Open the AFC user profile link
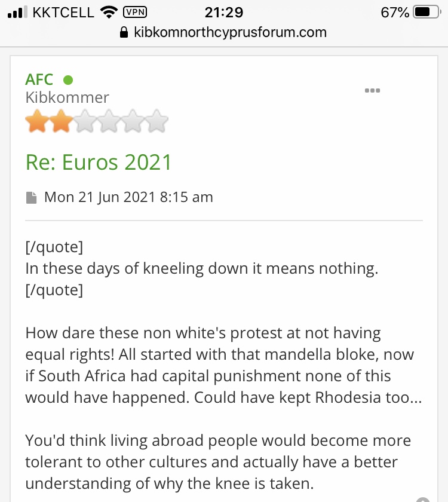 point(39,79)
